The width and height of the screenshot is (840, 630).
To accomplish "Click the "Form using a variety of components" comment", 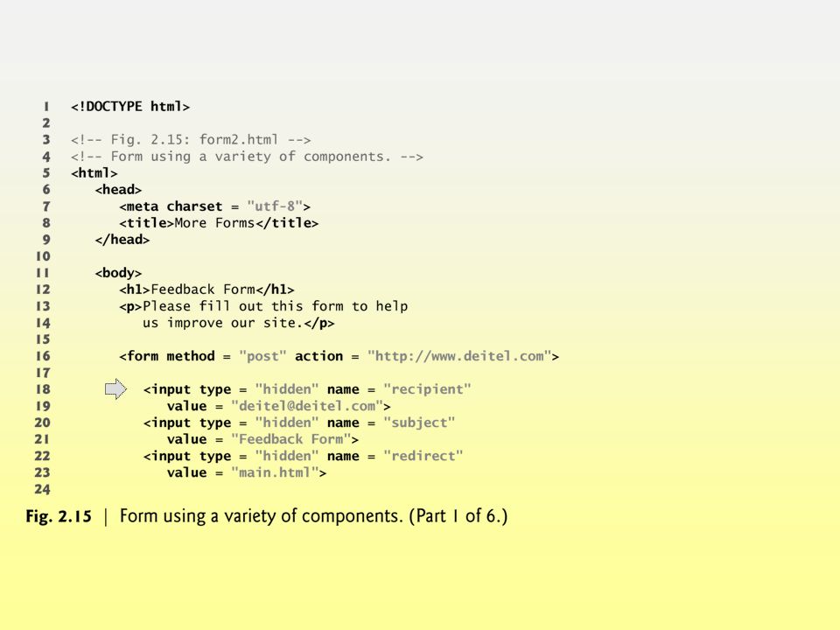I will tap(247, 157).
